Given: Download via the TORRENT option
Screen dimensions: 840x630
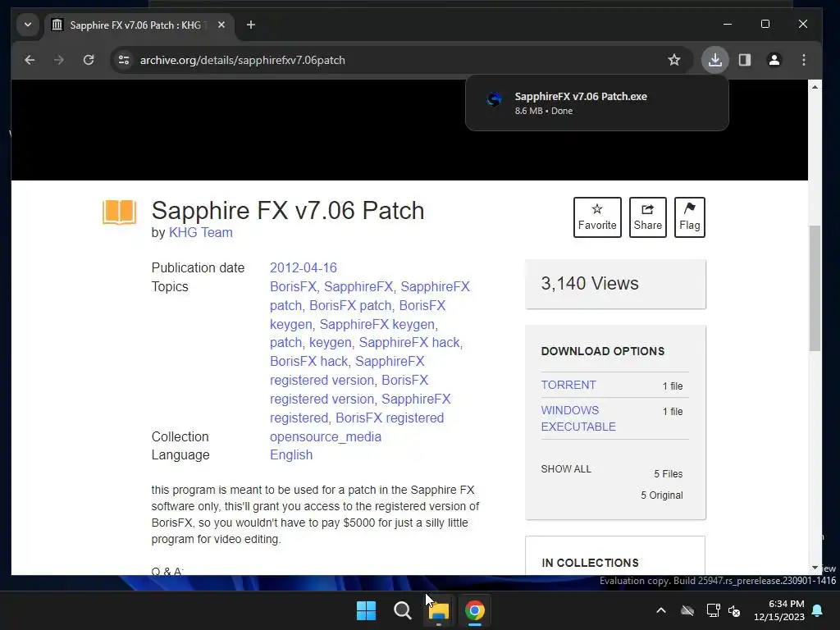Looking at the screenshot, I should click(x=568, y=386).
